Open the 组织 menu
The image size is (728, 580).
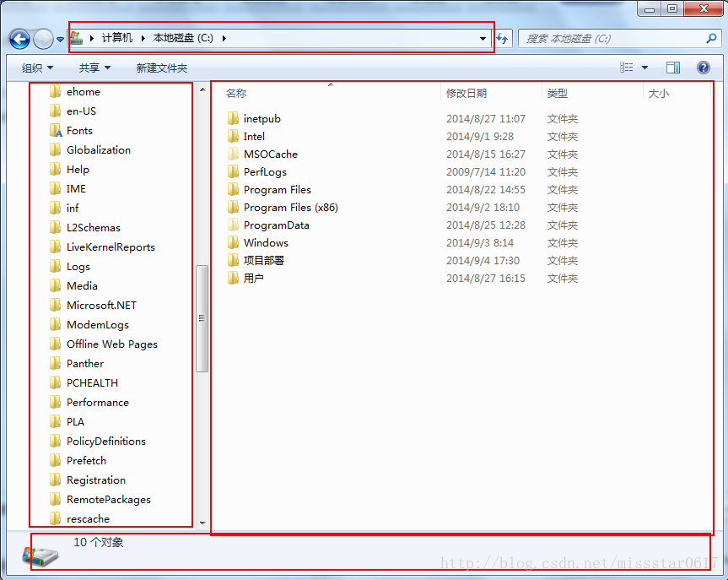point(37,68)
